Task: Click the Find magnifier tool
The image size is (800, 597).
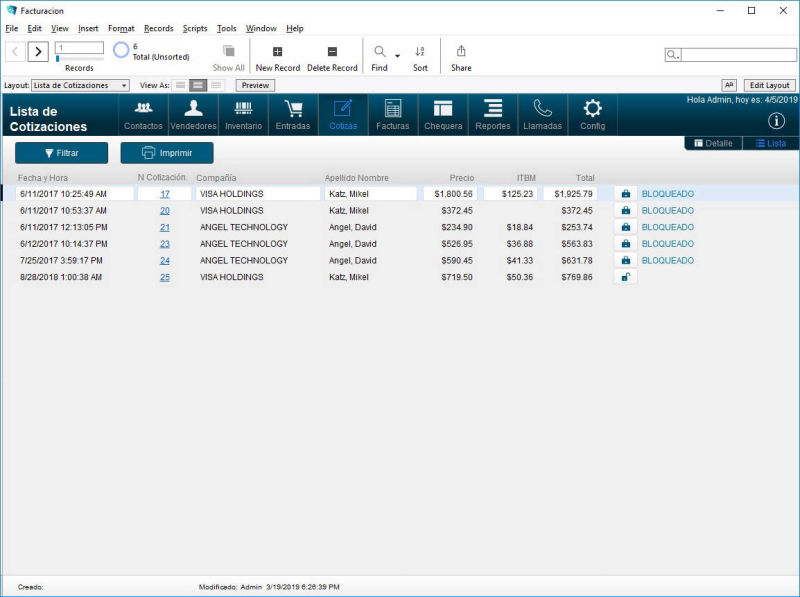Action: point(380,58)
